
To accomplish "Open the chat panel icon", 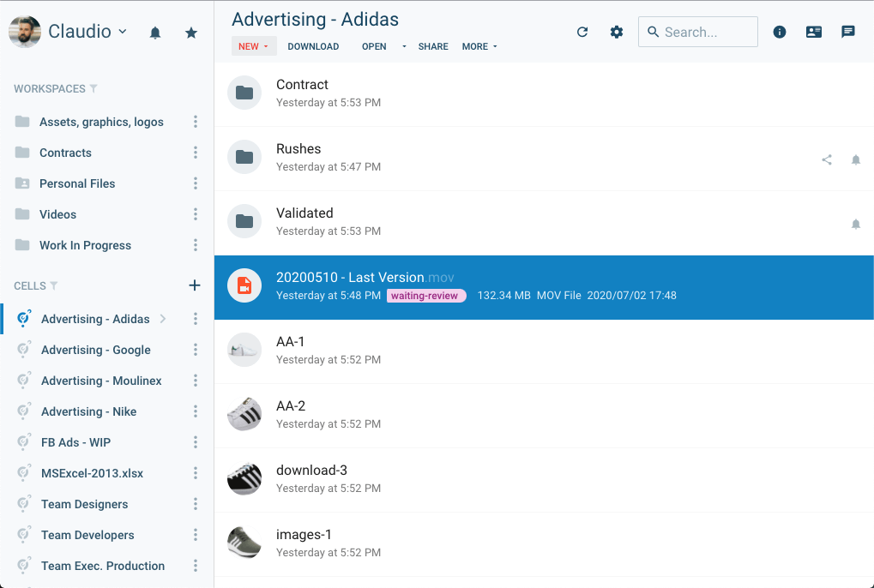I will [847, 31].
